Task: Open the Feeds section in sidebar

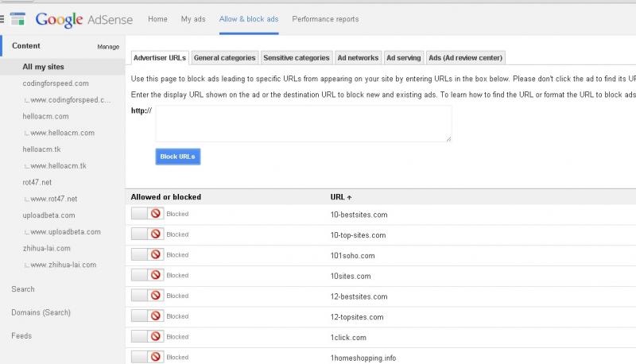Action: click(21, 335)
